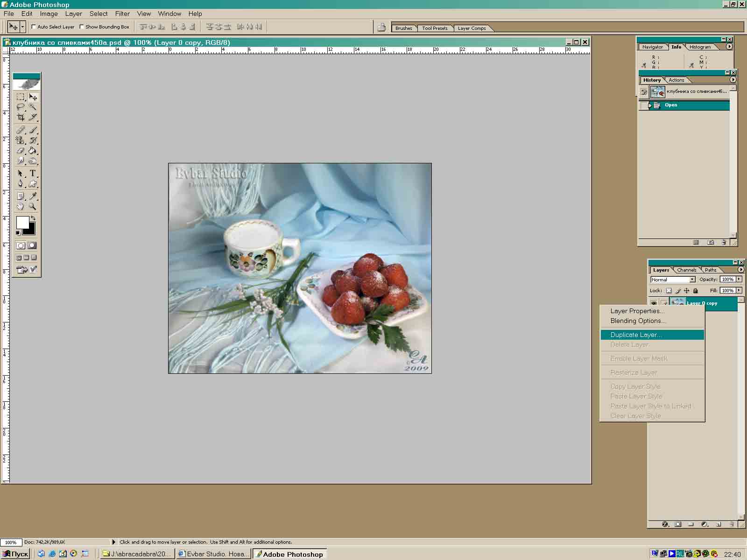Expand the layer Fill slider arrow
Viewport: 747px width, 560px height.
tap(739, 290)
